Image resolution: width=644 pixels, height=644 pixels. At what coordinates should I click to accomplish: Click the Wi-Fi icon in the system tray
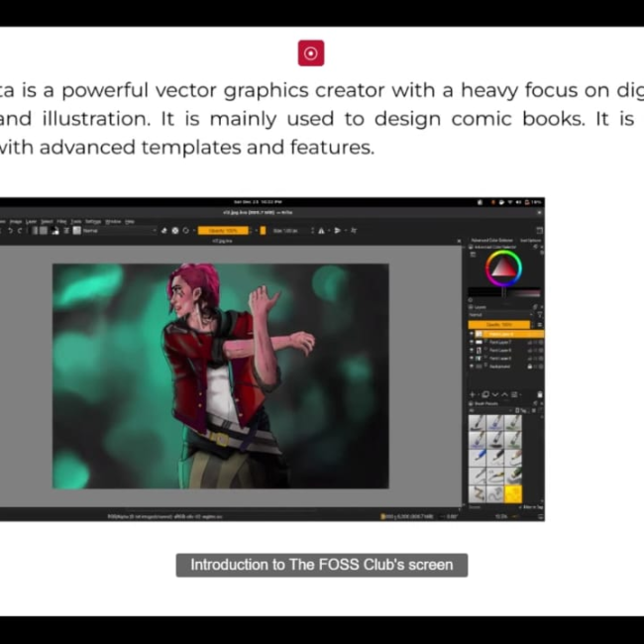pos(510,202)
